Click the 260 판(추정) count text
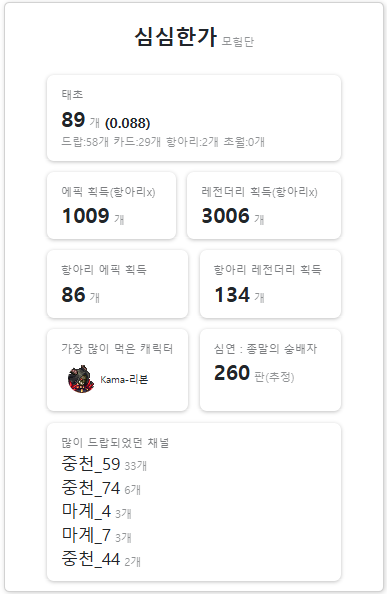 254,373
